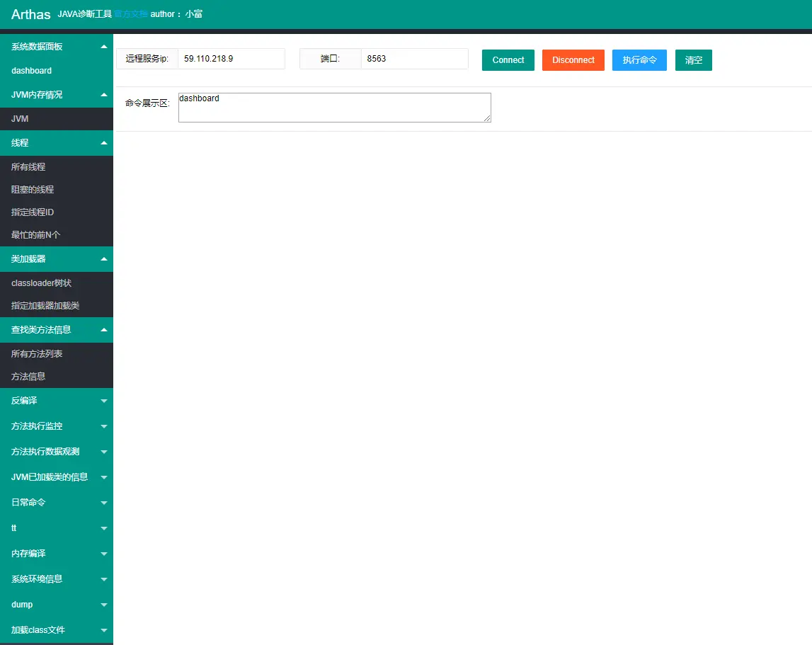Open 所有方法列表 in the sidebar

57,354
